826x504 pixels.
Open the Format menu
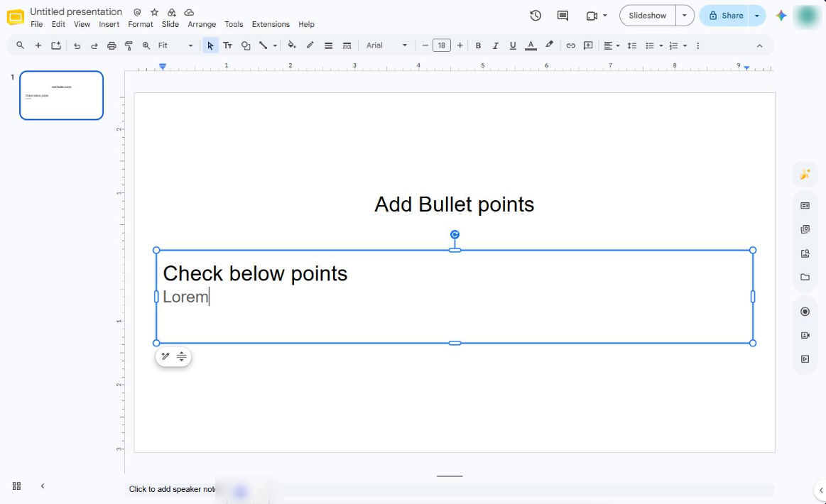(x=141, y=24)
